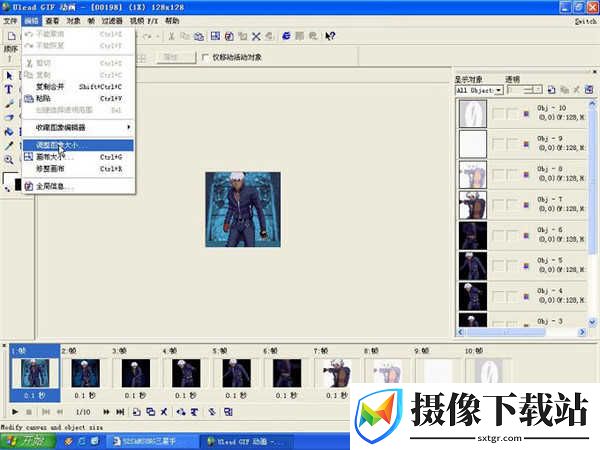Select the Obj - 8 thumbnail

473,174
